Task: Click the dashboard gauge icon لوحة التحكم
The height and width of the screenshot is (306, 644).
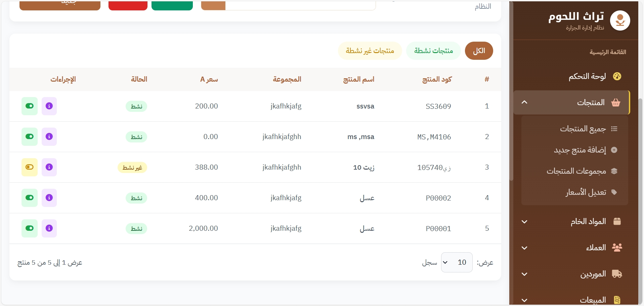Action: pyautogui.click(x=617, y=77)
